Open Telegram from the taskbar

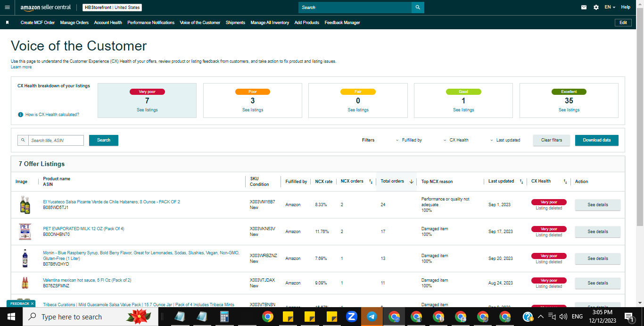(372, 317)
